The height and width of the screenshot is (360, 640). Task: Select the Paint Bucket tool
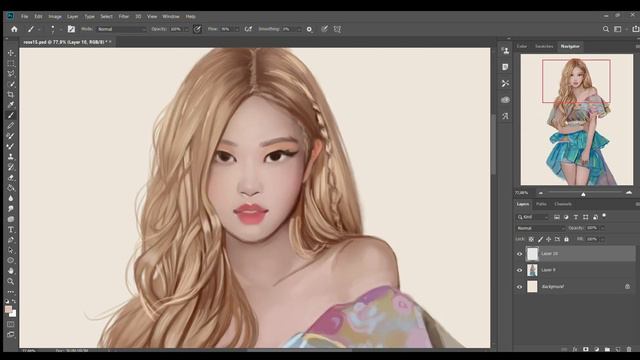[x=11, y=188]
